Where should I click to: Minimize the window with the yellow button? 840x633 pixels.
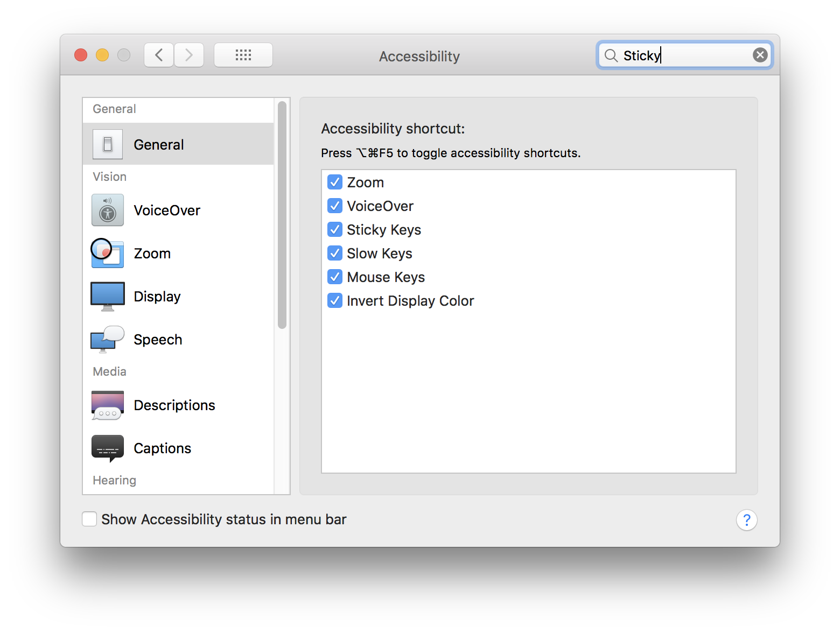(x=102, y=55)
